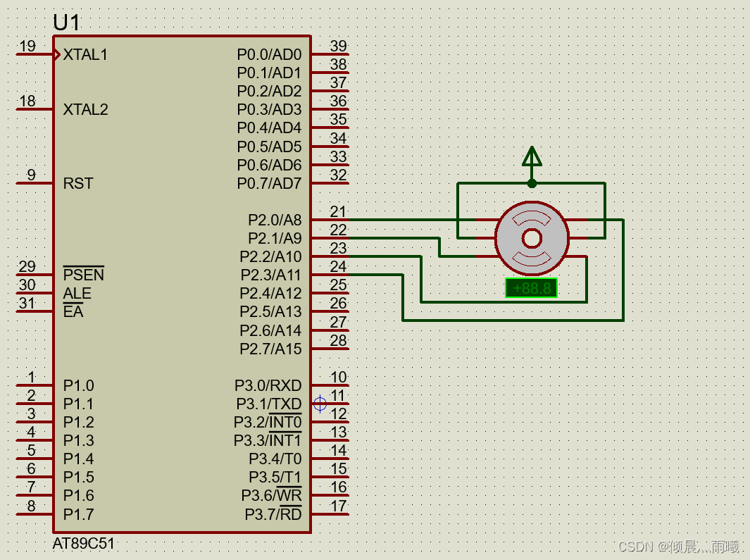Click the P2.7/A15 pin label

[x=270, y=349]
